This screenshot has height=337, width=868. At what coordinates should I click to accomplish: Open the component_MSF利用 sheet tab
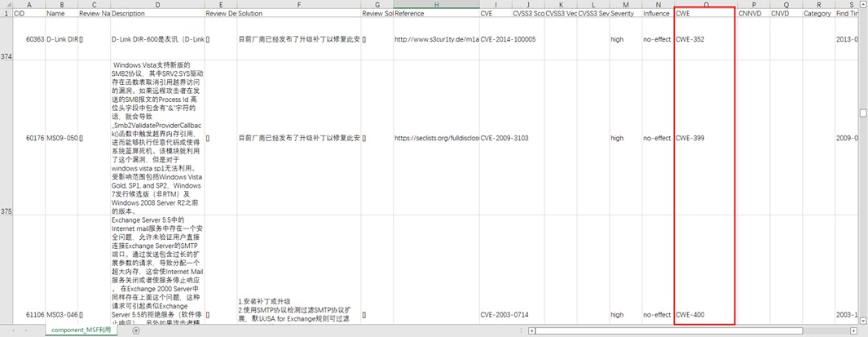click(82, 330)
